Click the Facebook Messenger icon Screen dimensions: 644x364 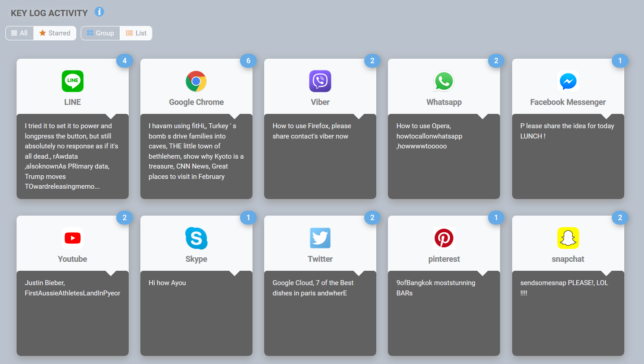[x=568, y=81]
